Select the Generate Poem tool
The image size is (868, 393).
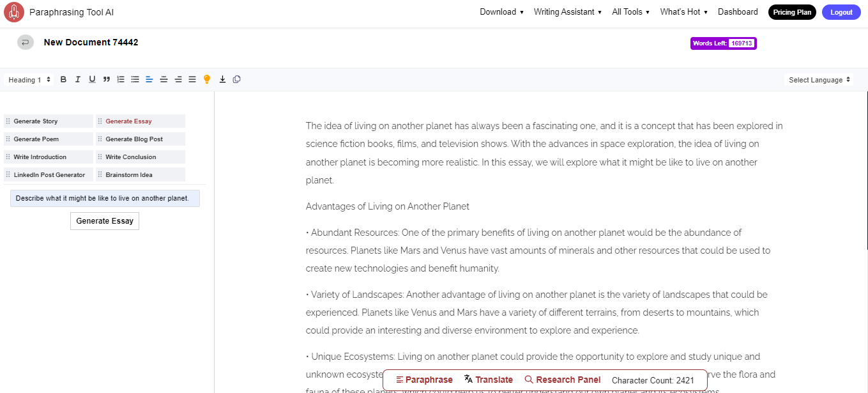(x=49, y=139)
